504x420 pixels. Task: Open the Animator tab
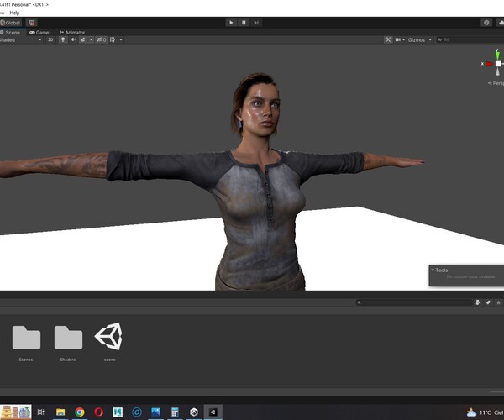point(72,33)
